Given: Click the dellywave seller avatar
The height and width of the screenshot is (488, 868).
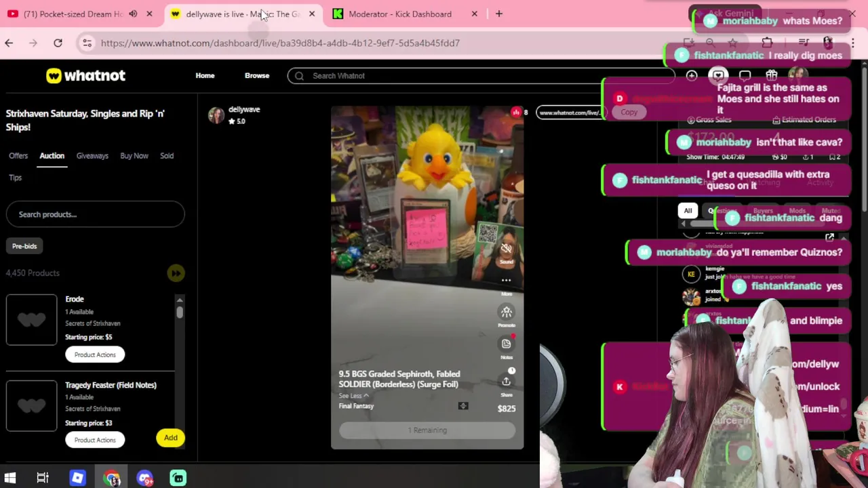Looking at the screenshot, I should 216,115.
